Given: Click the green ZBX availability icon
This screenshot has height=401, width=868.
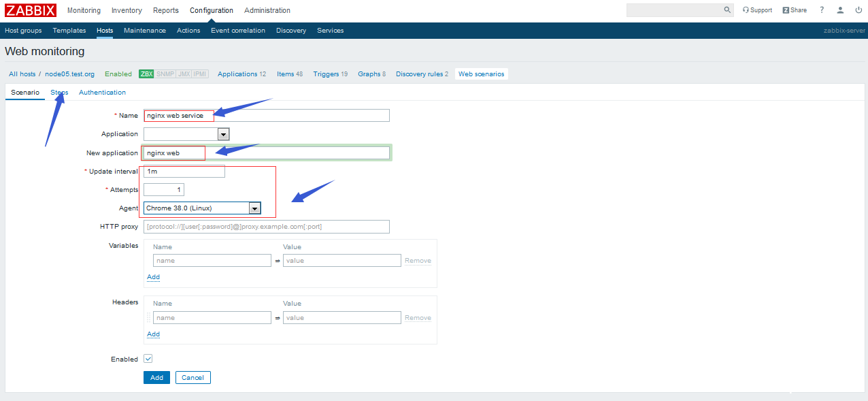Looking at the screenshot, I should coord(145,74).
